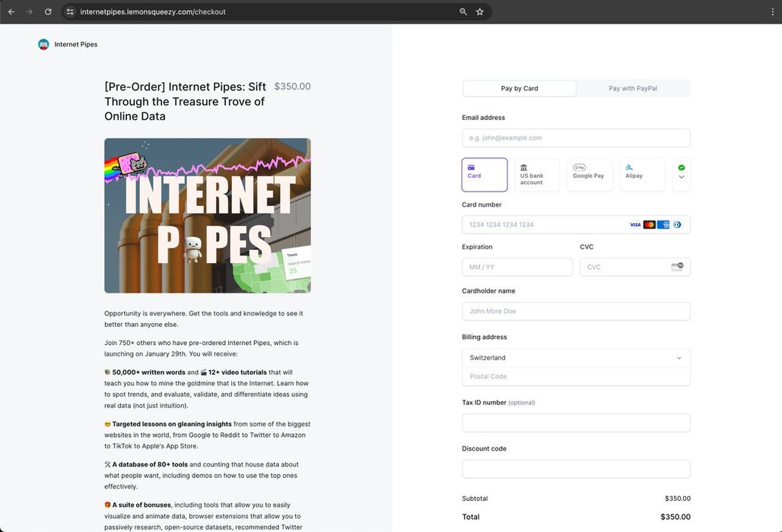This screenshot has width=782, height=532.
Task: Click the $350.00 price beside the title
Action: click(x=292, y=86)
